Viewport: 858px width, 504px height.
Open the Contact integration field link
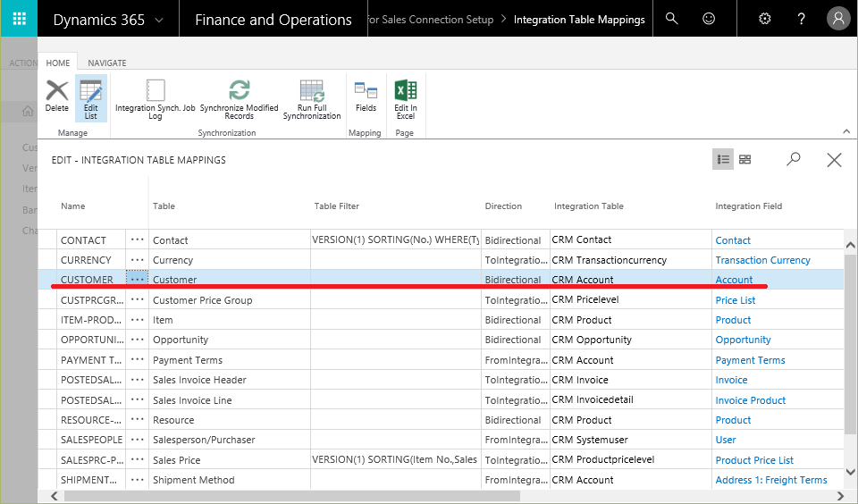click(733, 240)
